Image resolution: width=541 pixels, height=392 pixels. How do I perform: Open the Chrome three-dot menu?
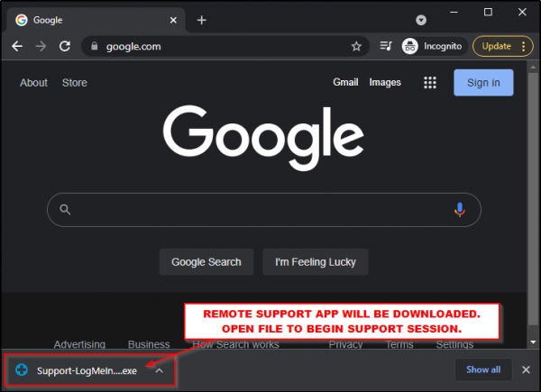(523, 46)
